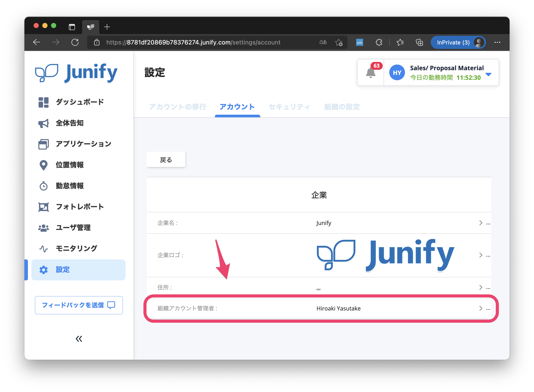Click the 戻る back button
Viewport: 534px width, 392px height.
tap(166, 160)
